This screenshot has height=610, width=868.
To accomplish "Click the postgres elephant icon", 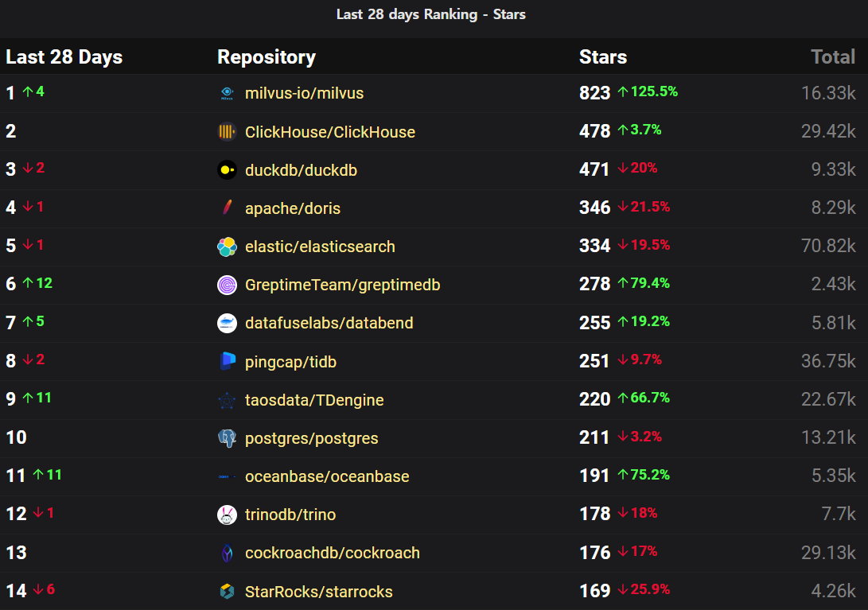I will 227,438.
